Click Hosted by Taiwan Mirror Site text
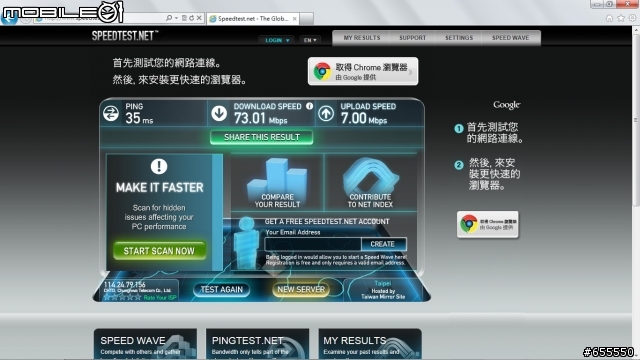The image size is (640, 360). 383,294
